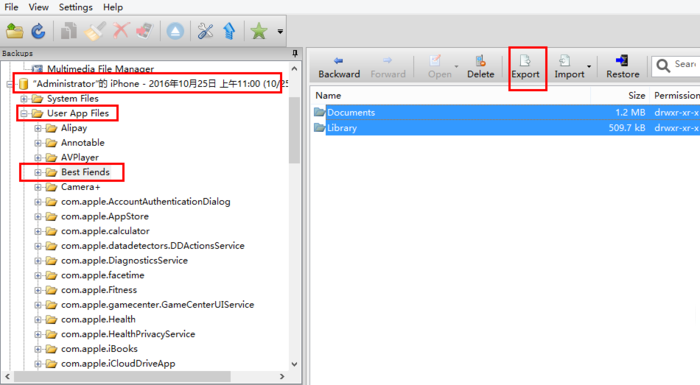Select com.apple.DiagnosticsService folder

[x=124, y=260]
